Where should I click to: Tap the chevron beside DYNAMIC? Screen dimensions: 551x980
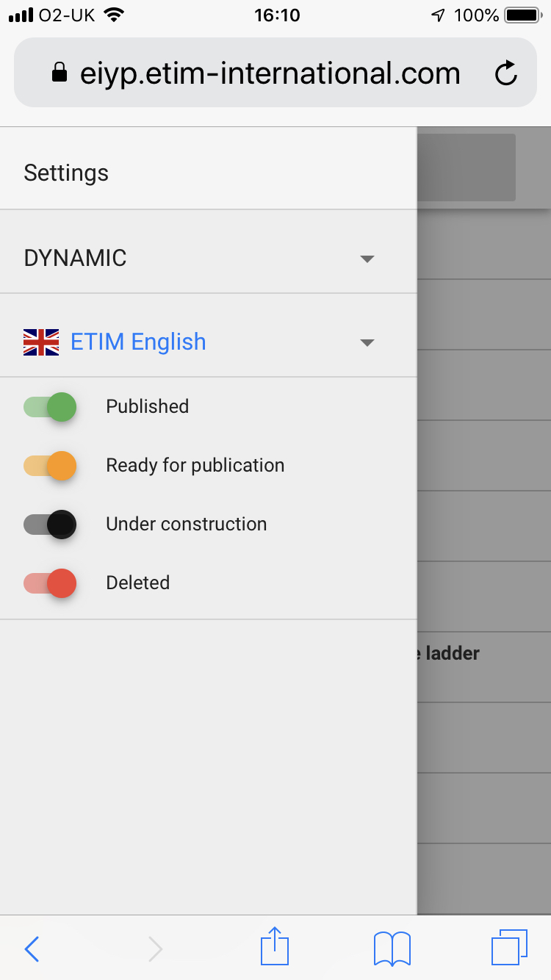(367, 259)
